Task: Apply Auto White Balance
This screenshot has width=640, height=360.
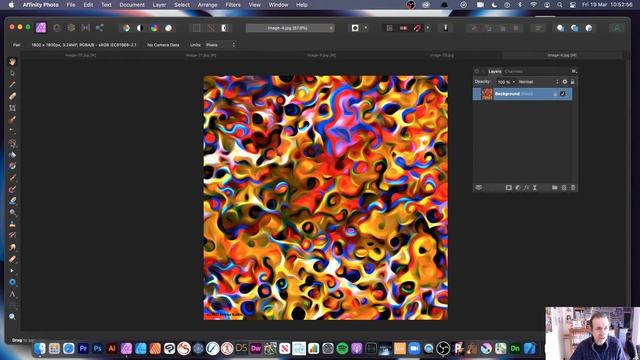Action: (x=168, y=28)
